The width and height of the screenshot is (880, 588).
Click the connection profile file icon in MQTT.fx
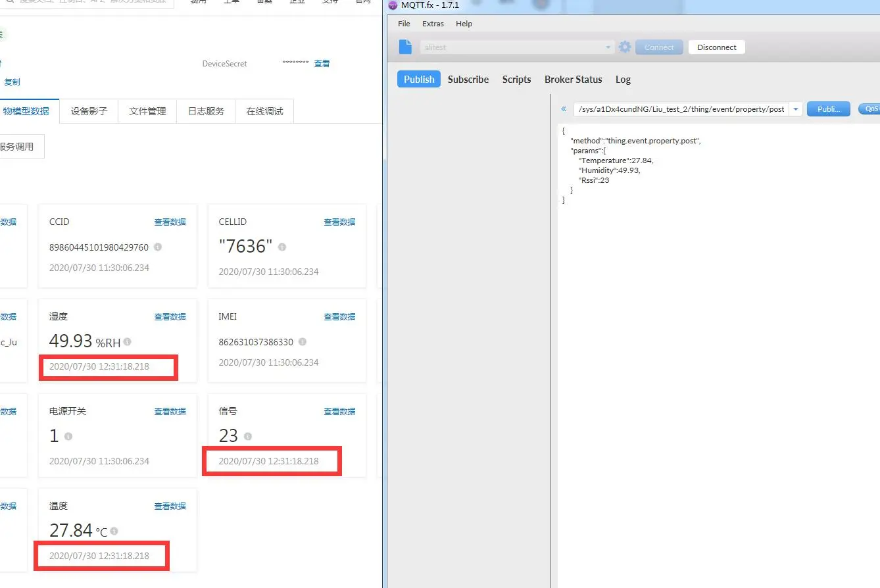click(x=406, y=47)
